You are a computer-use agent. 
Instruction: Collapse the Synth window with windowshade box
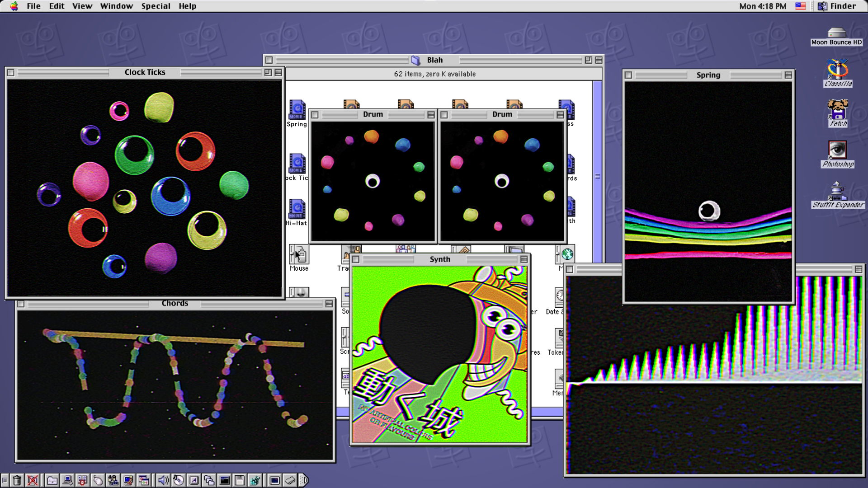tap(524, 259)
